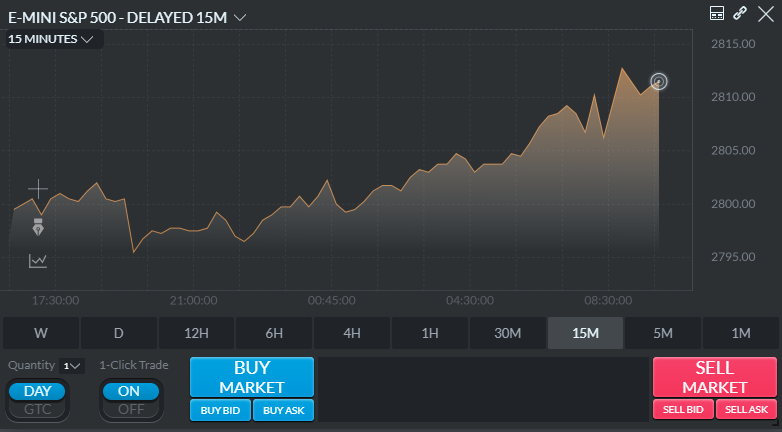The height and width of the screenshot is (432, 782).
Task: Select the 12H timeframe tab
Action: (x=196, y=333)
